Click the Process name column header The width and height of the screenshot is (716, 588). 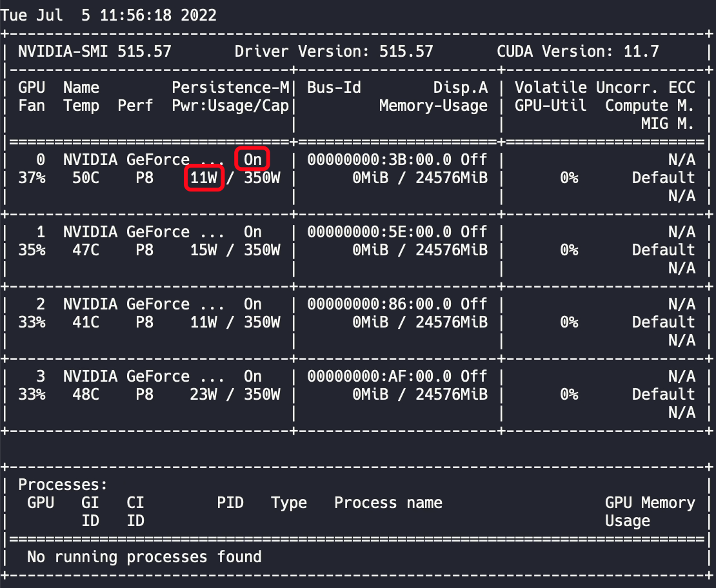point(388,503)
